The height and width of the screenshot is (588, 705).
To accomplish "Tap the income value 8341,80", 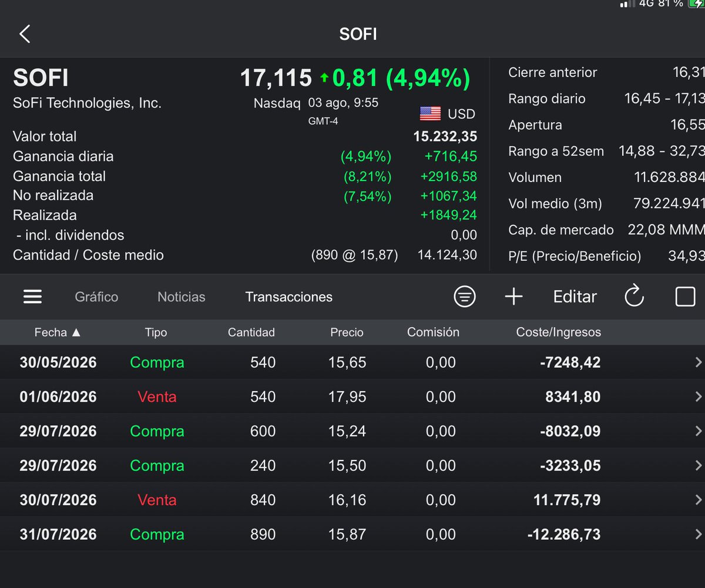I will point(573,397).
